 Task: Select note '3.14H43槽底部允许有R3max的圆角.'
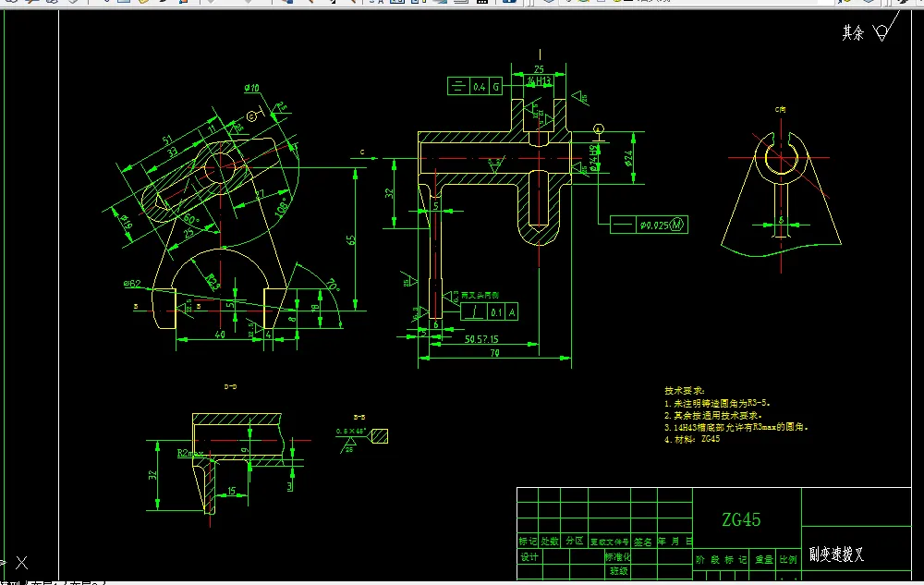click(736, 427)
